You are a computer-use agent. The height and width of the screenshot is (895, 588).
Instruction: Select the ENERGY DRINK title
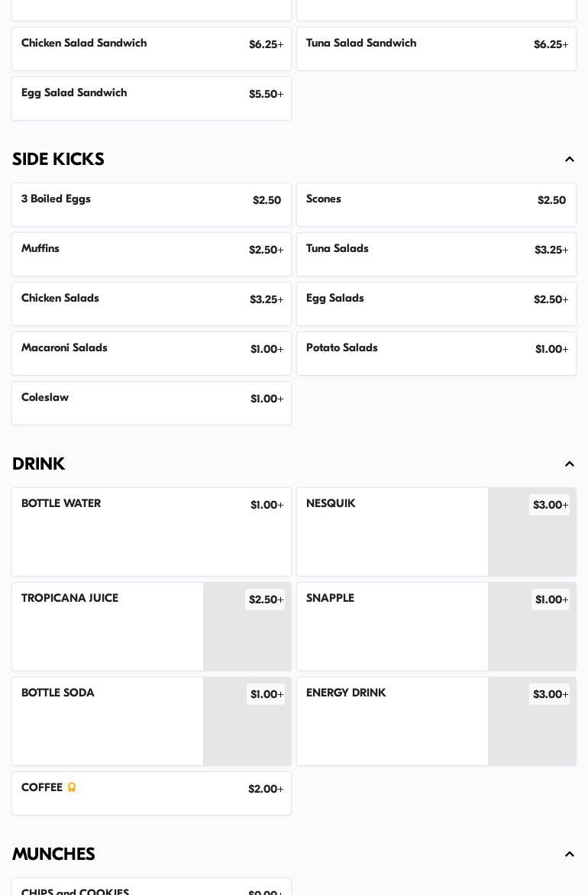pyautogui.click(x=346, y=693)
